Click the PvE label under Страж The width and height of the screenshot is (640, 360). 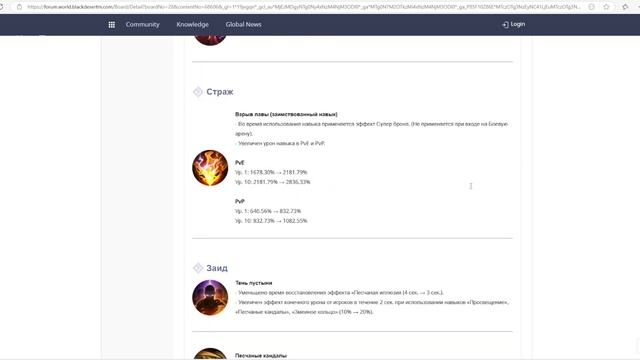(240, 162)
